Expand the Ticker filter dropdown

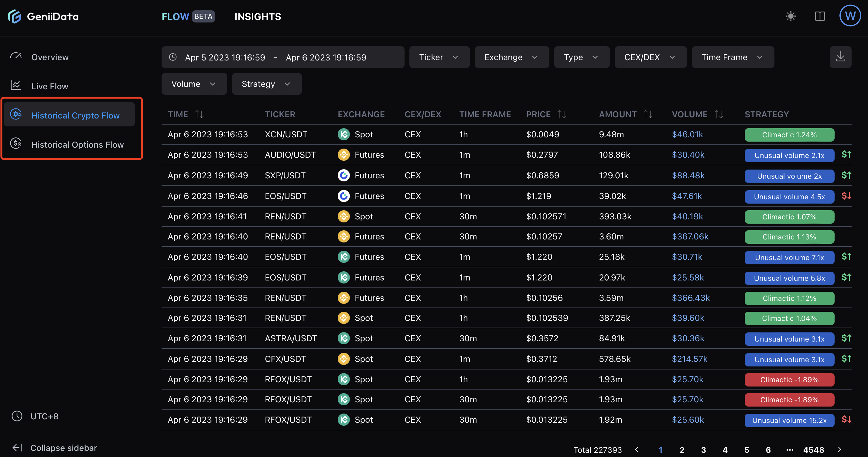pos(439,57)
